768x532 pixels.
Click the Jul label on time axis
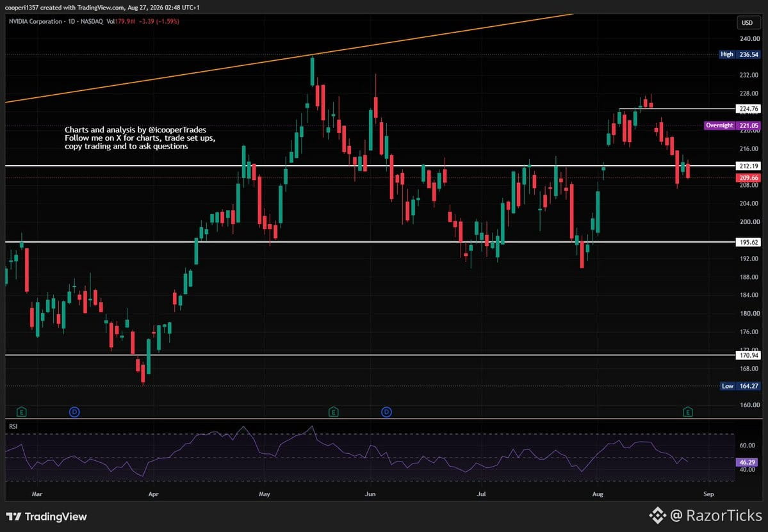pyautogui.click(x=482, y=494)
